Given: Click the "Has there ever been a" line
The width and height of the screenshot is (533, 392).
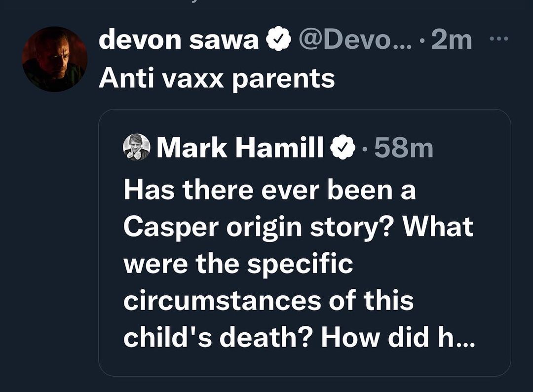Looking at the screenshot, I should click(x=269, y=190).
